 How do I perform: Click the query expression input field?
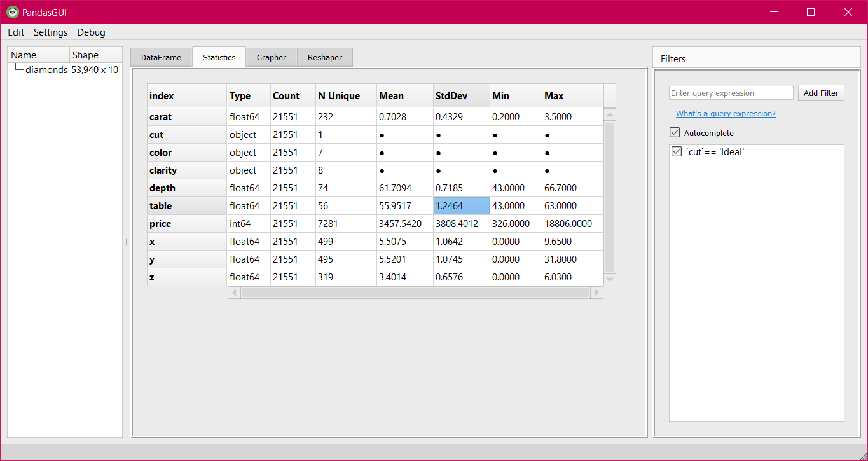click(731, 93)
